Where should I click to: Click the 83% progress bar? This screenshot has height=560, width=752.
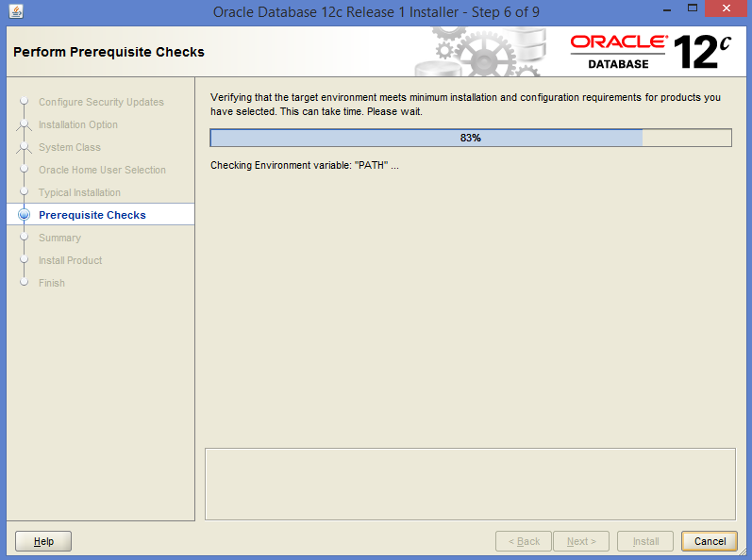click(471, 138)
